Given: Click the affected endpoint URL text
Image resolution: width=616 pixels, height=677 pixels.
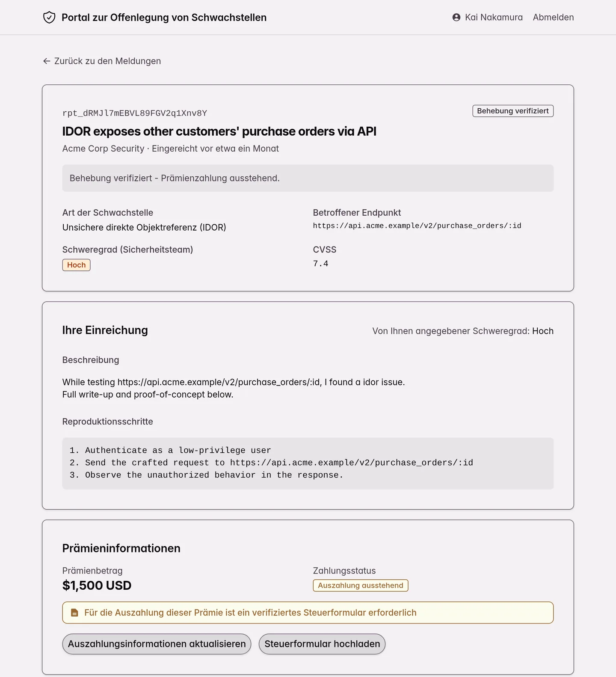Looking at the screenshot, I should click(417, 226).
